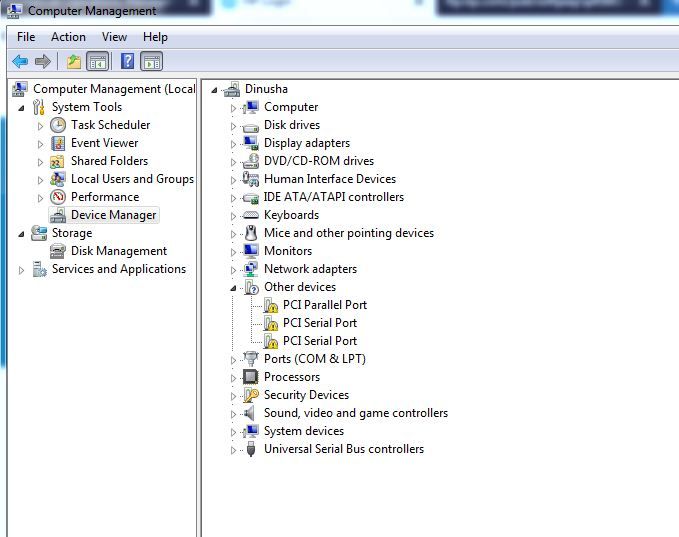Viewport: 679px width, 537px height.
Task: Open Help via the question mark icon
Action: [x=127, y=61]
